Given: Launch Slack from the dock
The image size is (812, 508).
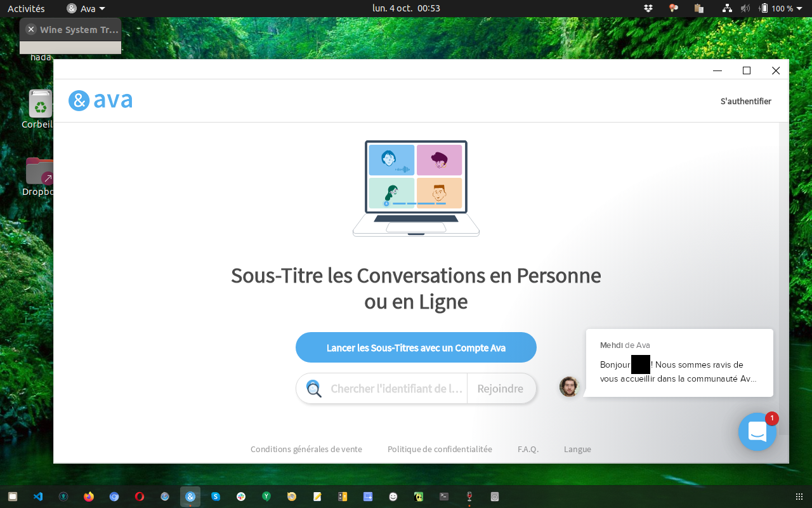Looking at the screenshot, I should 241,497.
